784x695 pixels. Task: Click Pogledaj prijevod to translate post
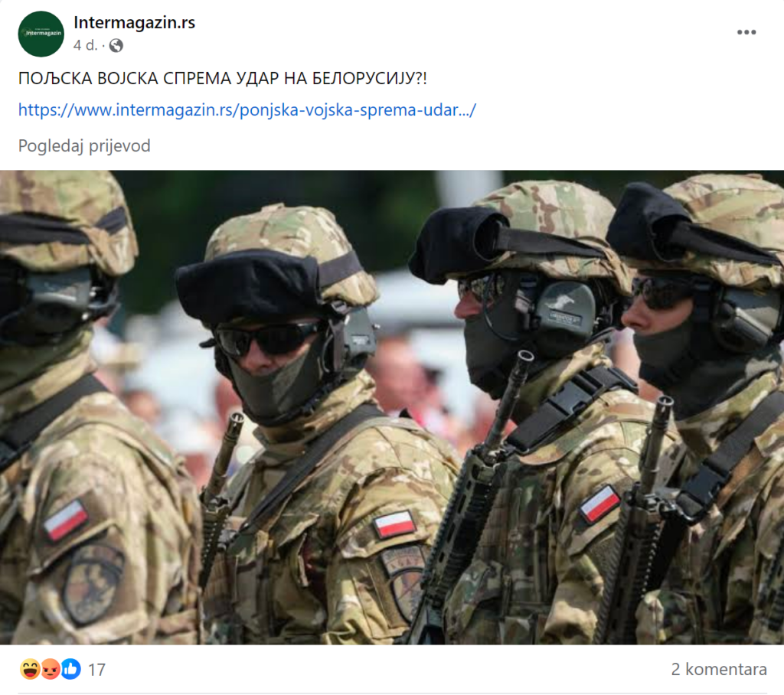click(84, 145)
